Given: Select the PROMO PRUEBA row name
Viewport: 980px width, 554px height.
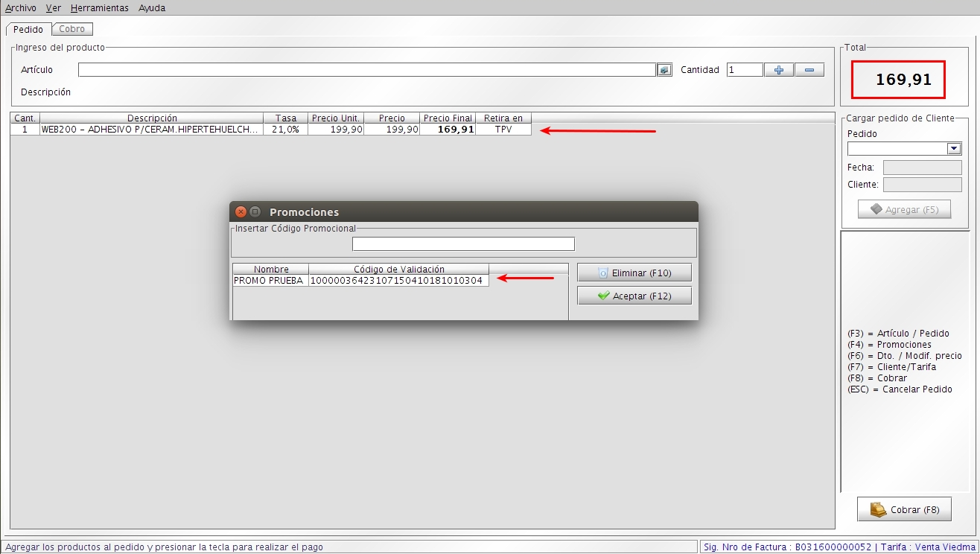Looking at the screenshot, I should (271, 281).
